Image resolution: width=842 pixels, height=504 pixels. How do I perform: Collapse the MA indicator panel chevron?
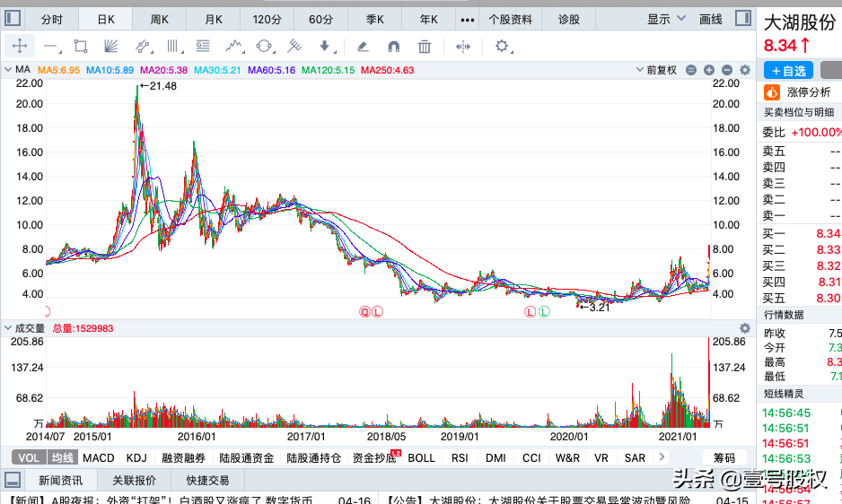8,69
